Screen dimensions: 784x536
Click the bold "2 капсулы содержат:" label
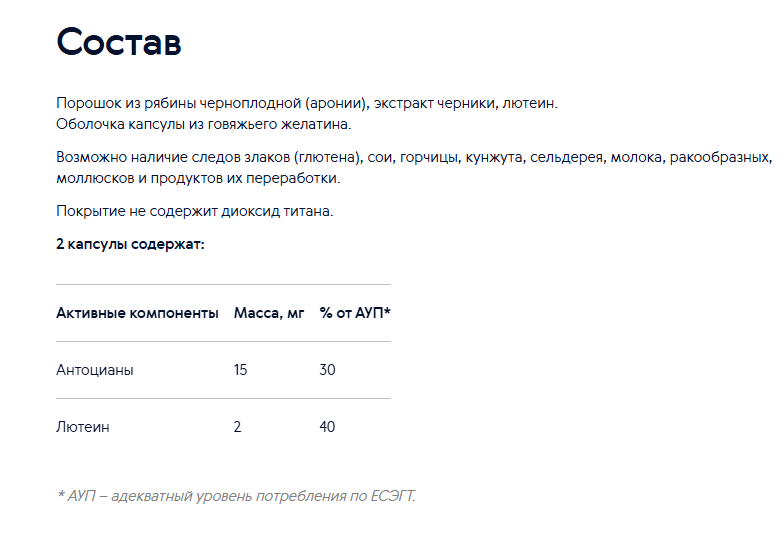click(130, 244)
